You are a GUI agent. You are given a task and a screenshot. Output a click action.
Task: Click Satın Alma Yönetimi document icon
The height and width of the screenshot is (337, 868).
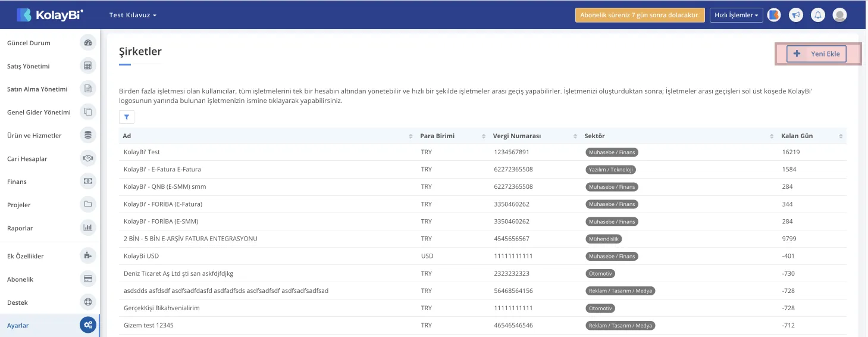pyautogui.click(x=88, y=89)
